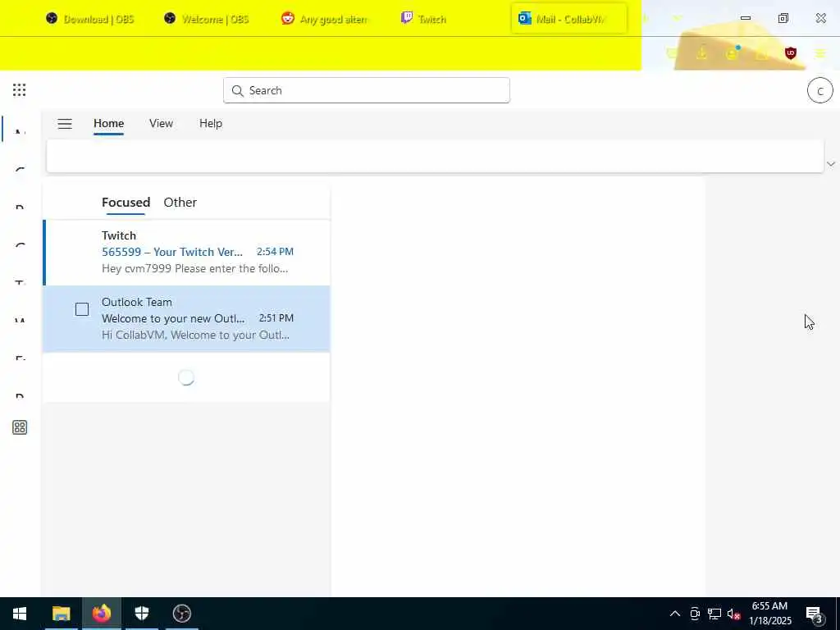This screenshot has width=840, height=630.
Task: Open the notification center icon
Action: point(815,614)
